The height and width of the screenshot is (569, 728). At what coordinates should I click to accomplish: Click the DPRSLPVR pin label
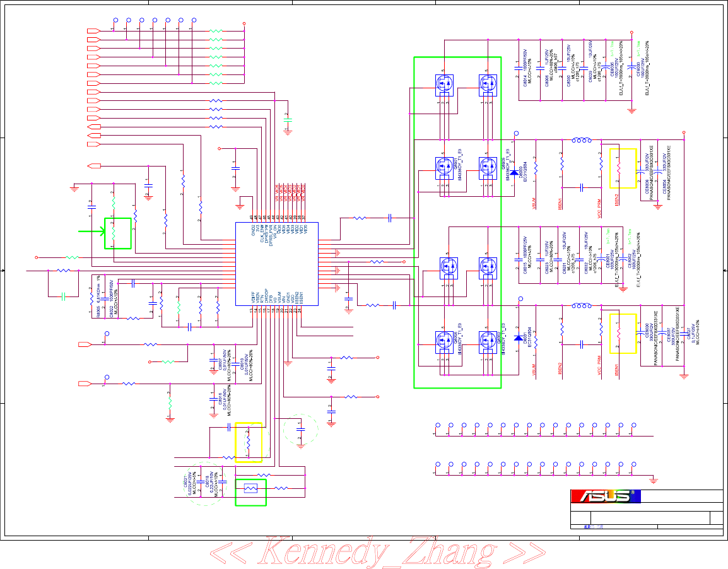point(271,235)
